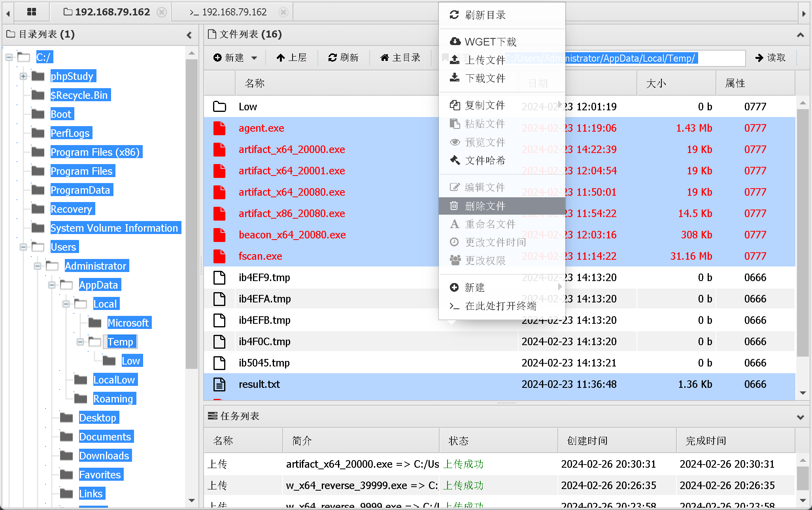This screenshot has width=812, height=510.
Task: Click the red file icon of fscan.exe
Action: coord(219,256)
